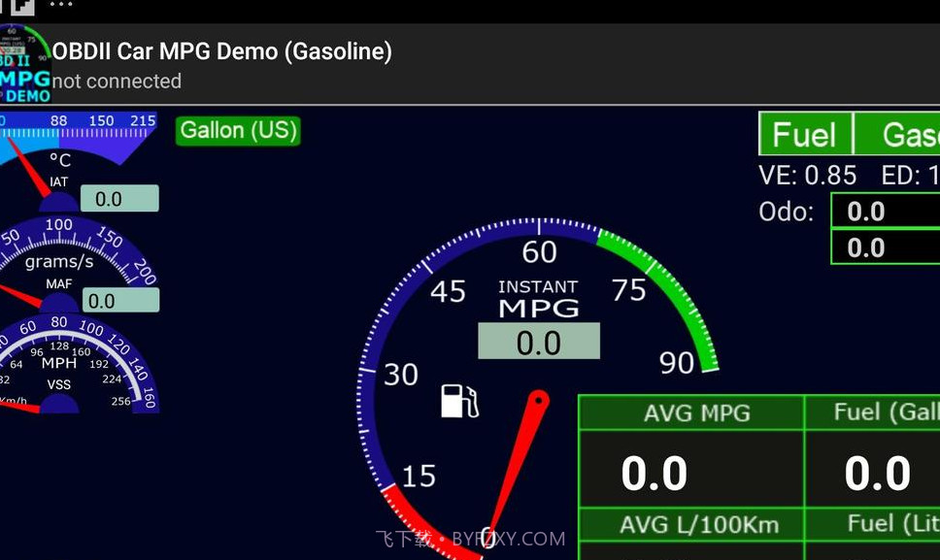Click the fuel pump icon in gauge

click(459, 400)
